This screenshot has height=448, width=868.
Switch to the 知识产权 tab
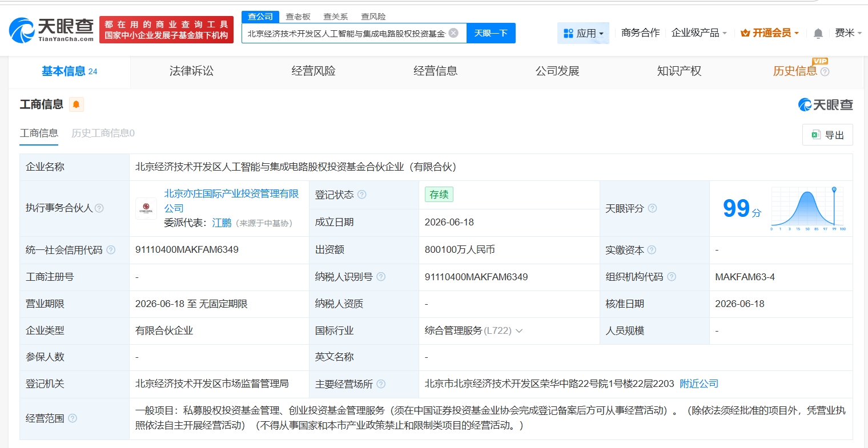[x=679, y=71]
